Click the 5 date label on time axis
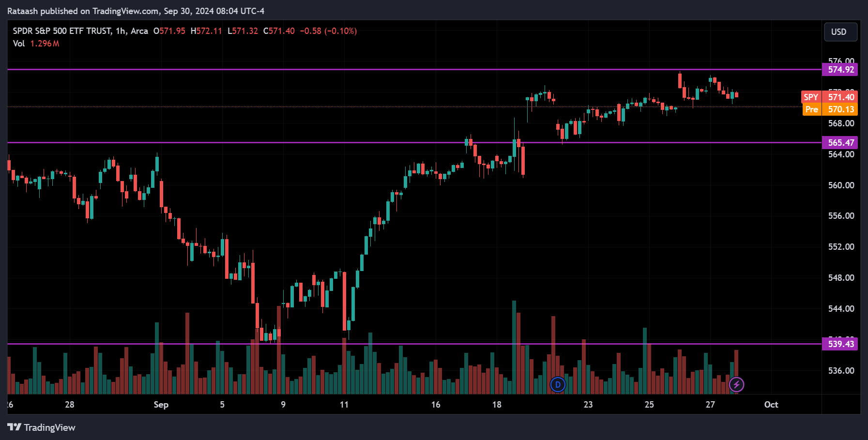Screen dimensions: 868x440 coord(222,405)
